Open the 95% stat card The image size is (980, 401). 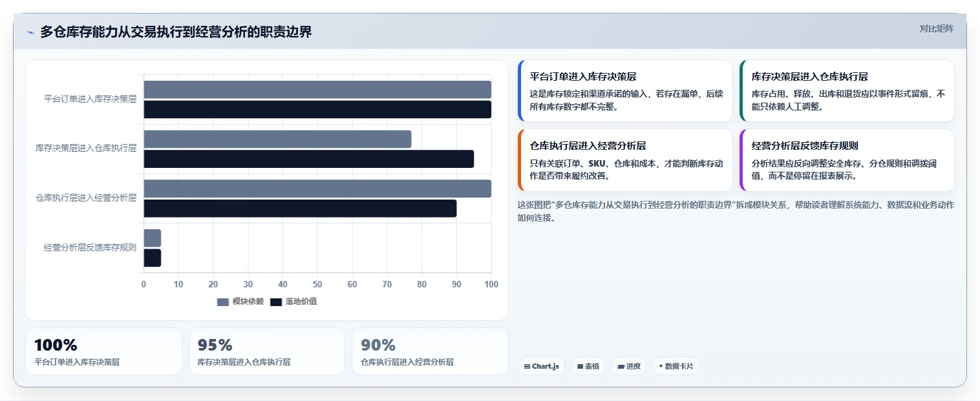click(x=267, y=351)
